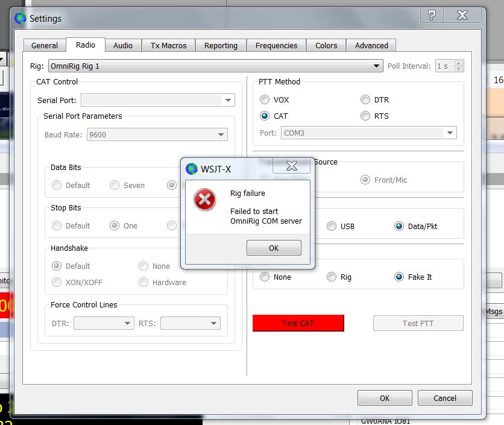Click the Test PTT button
The height and width of the screenshot is (425, 504).
click(x=418, y=323)
